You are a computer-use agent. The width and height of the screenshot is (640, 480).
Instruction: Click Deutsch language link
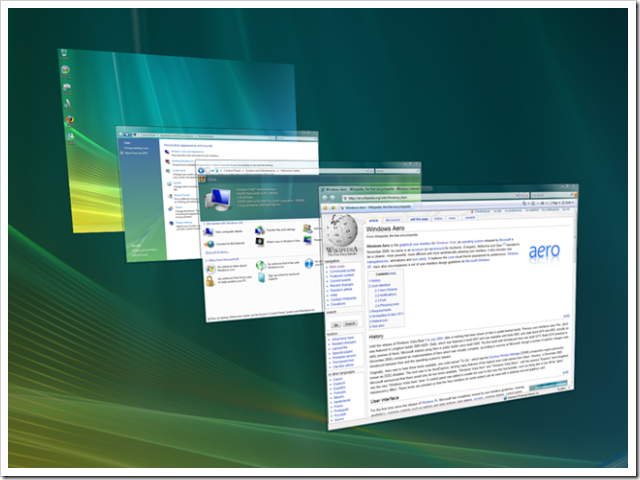tap(339, 384)
